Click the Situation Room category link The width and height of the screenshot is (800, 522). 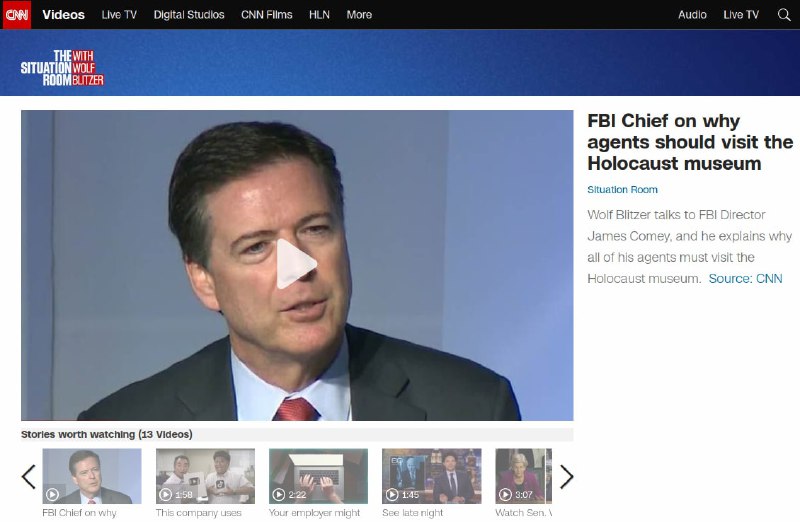(x=622, y=189)
